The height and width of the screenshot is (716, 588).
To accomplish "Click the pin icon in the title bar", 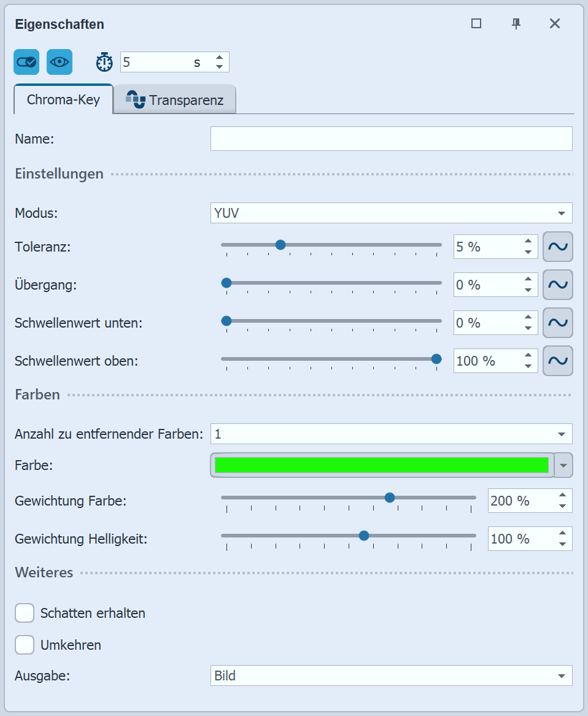I will (516, 23).
